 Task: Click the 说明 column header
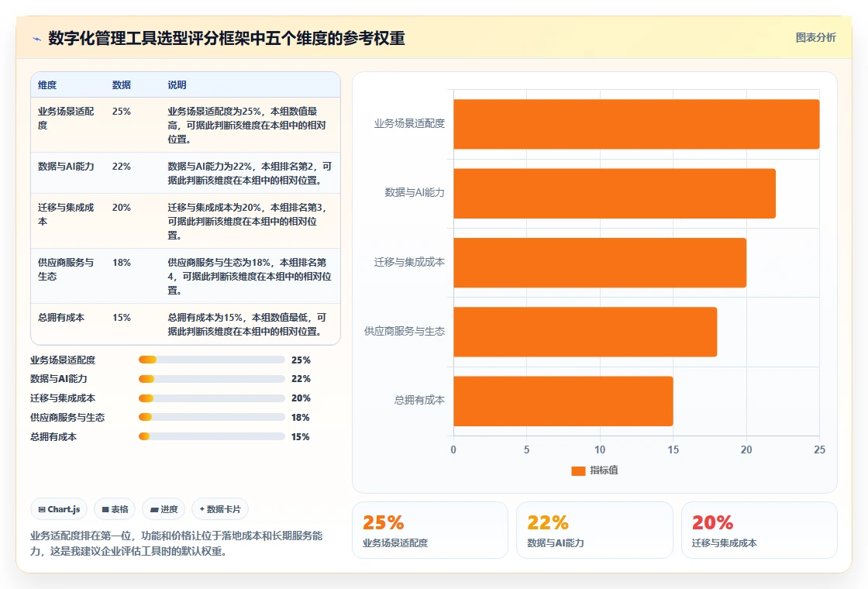pyautogui.click(x=177, y=85)
